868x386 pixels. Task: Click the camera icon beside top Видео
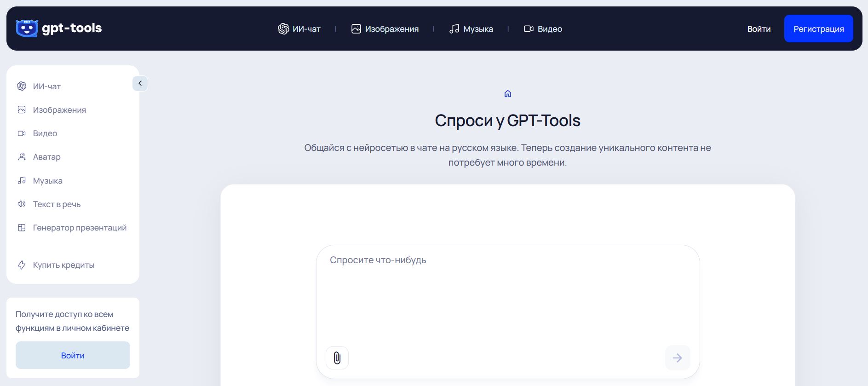pos(529,29)
